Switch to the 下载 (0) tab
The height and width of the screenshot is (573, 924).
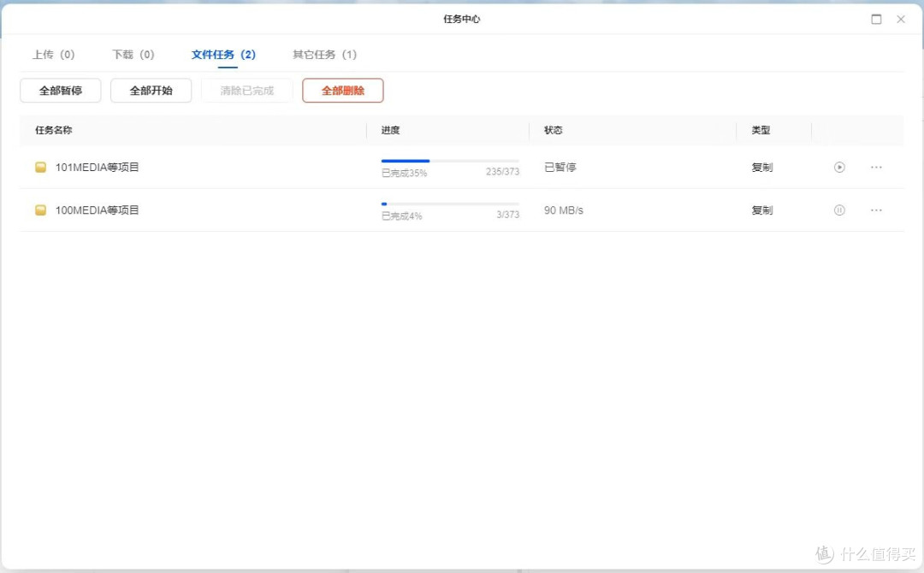pyautogui.click(x=133, y=55)
